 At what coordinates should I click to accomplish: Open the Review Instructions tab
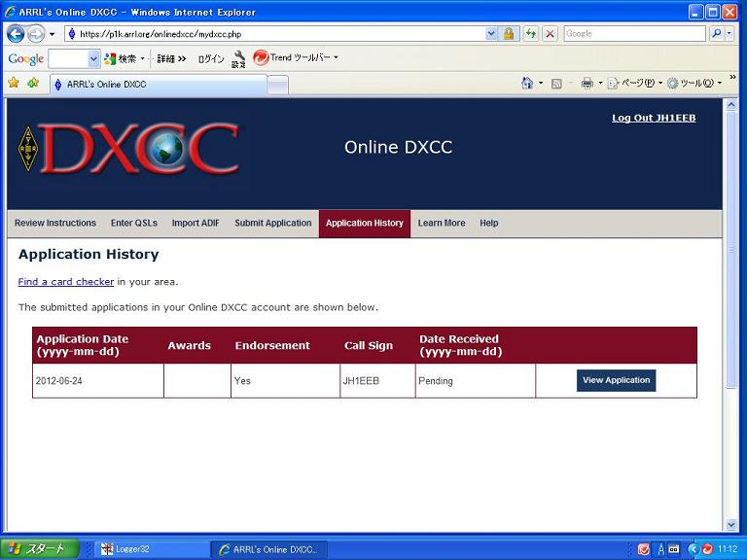coord(55,223)
